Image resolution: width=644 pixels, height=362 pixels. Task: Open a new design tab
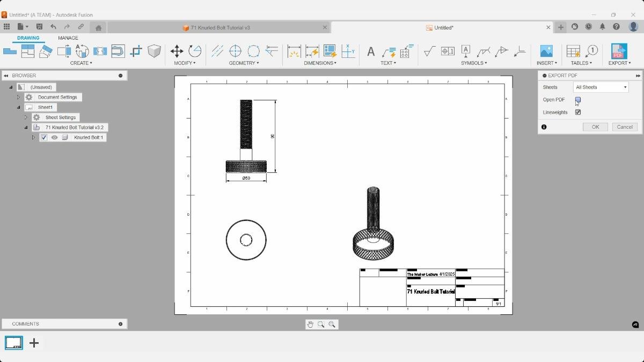tap(560, 27)
